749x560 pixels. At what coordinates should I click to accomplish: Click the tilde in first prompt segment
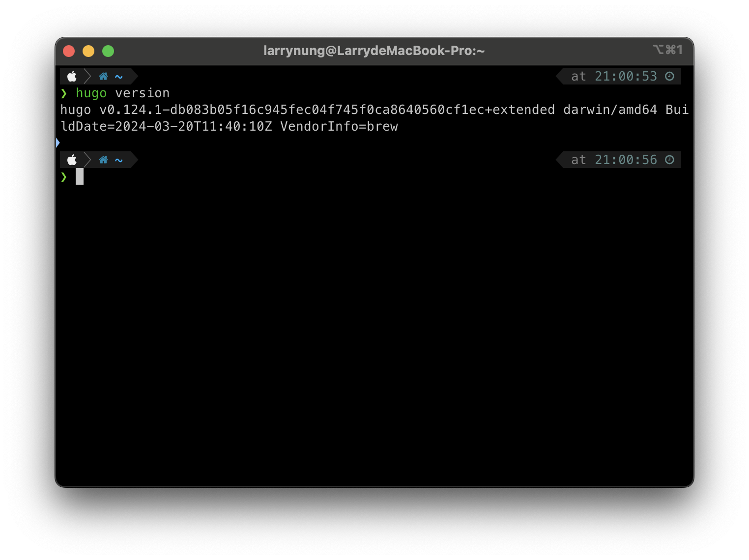coord(119,77)
